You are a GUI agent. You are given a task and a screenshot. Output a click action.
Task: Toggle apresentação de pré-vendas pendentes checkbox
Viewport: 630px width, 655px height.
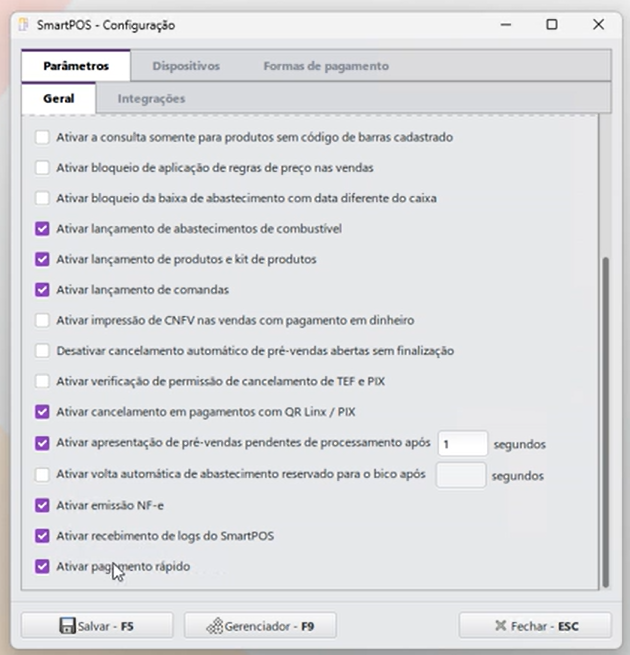pos(42,443)
